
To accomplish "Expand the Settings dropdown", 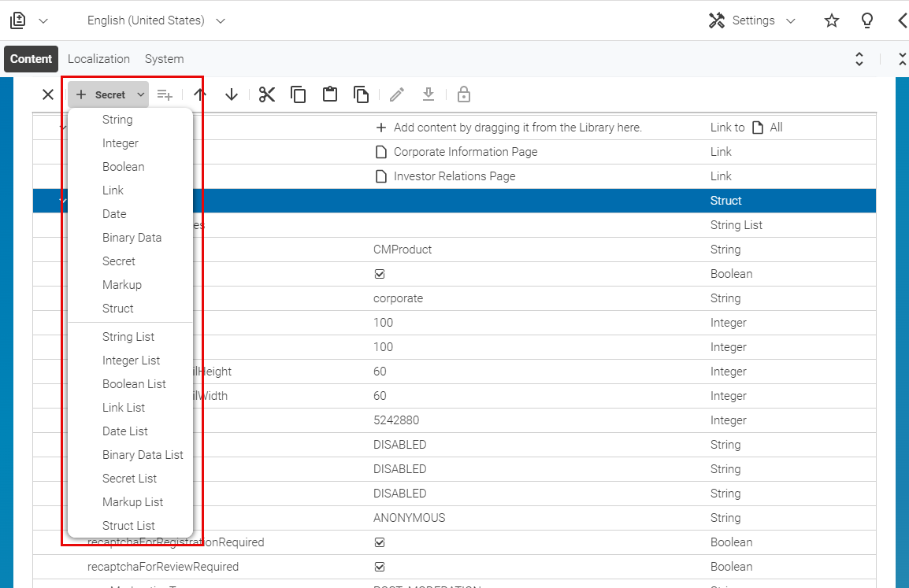I will [752, 20].
